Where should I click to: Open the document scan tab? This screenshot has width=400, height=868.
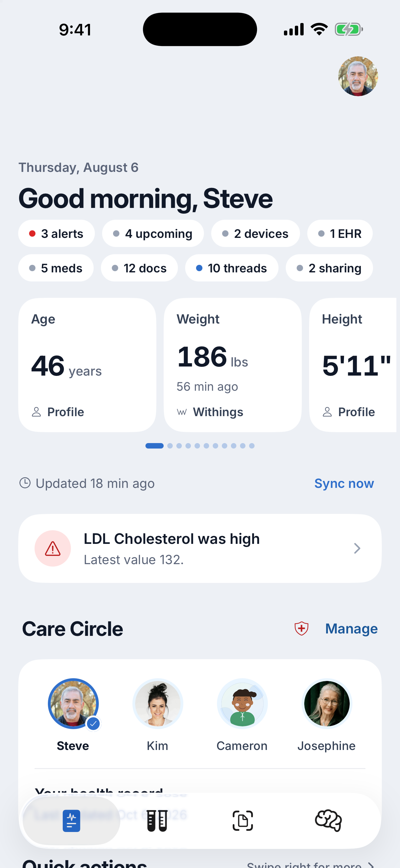243,821
